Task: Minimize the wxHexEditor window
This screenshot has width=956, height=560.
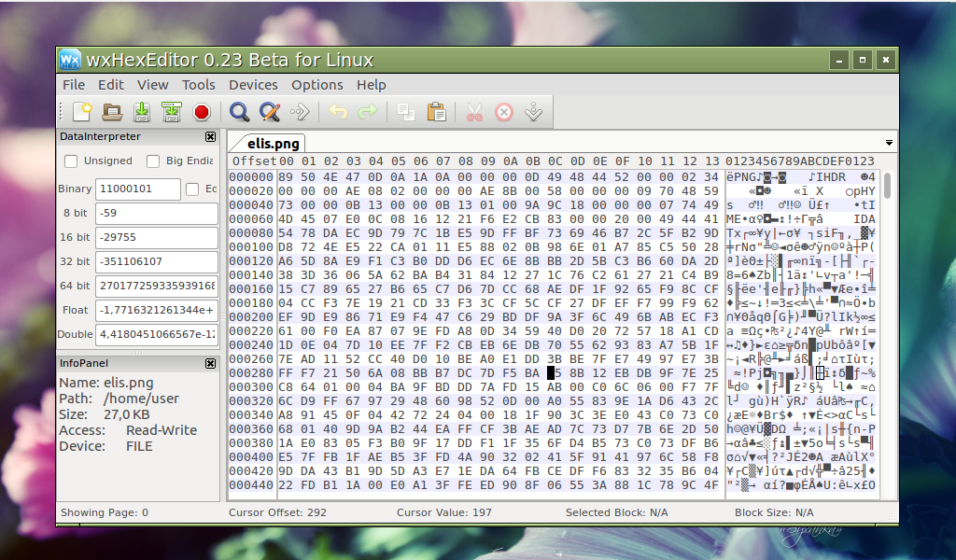Action: coord(839,60)
